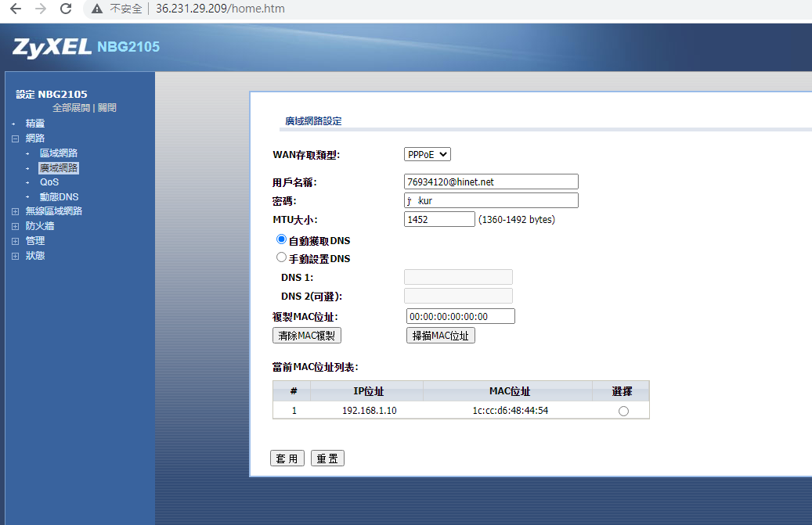The image size is (812, 525).
Task: Click the IP cell 192.168.1.10
Action: pyautogui.click(x=370, y=410)
